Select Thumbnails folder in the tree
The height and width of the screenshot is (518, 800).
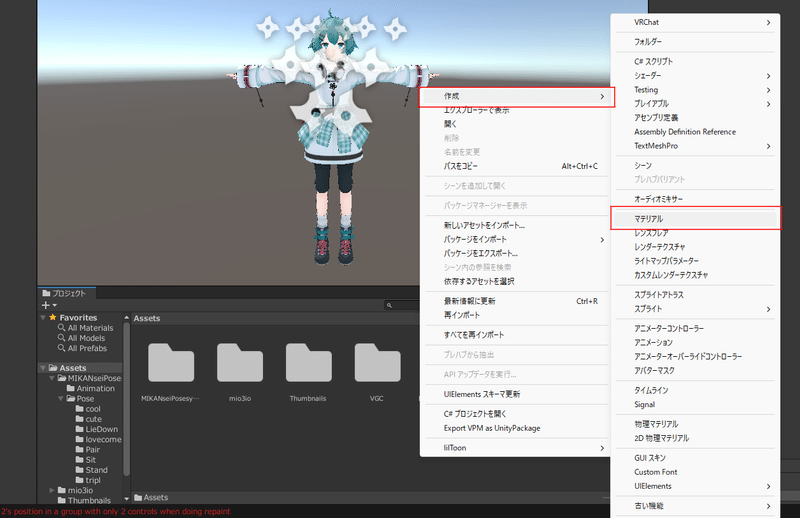pyautogui.click(x=84, y=500)
